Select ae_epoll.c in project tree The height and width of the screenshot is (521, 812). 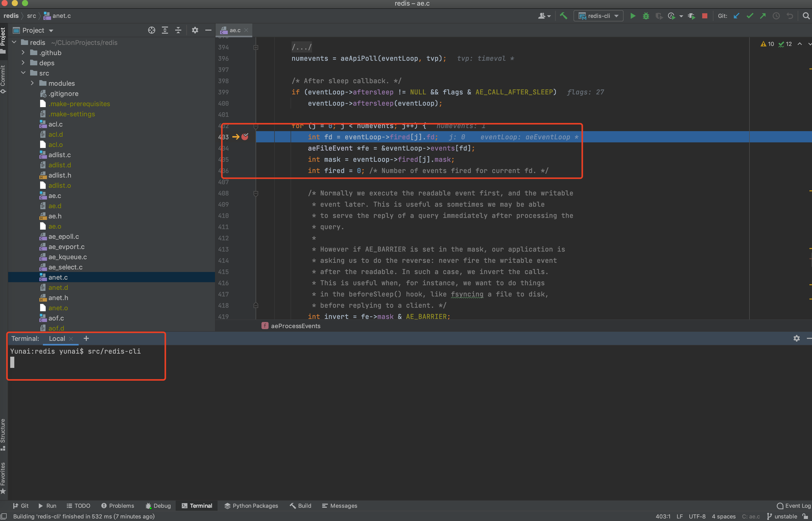click(x=63, y=236)
